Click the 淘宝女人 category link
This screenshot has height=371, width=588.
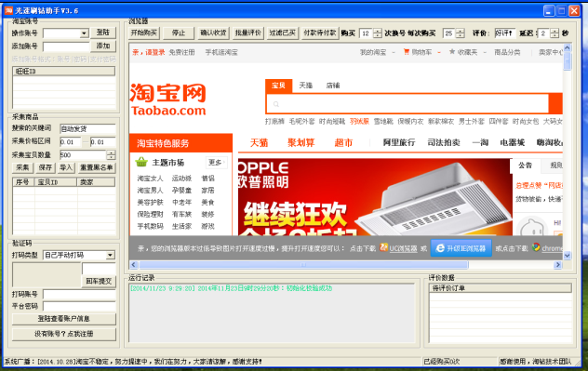[x=150, y=179]
